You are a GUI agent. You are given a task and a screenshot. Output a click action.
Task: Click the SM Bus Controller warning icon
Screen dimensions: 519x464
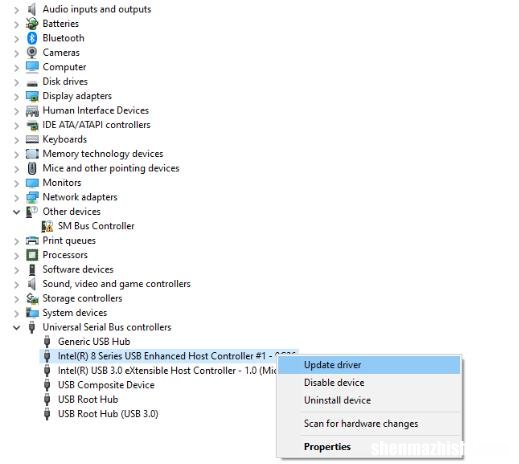[x=47, y=226]
